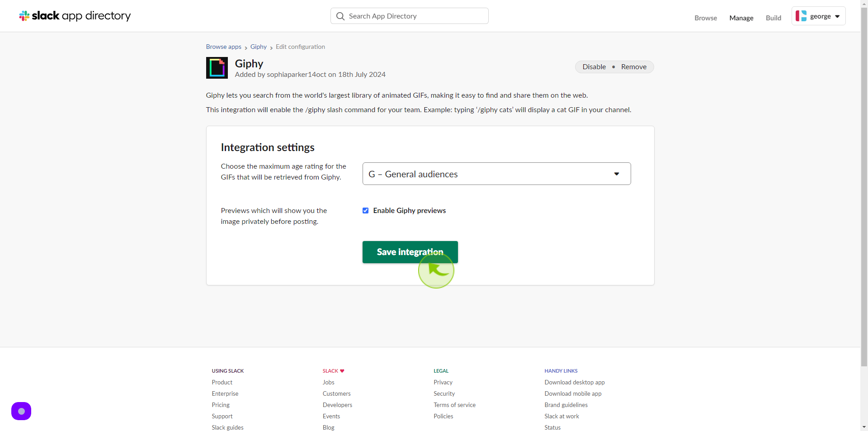Open the Events footer link
868x431 pixels.
pyautogui.click(x=331, y=417)
